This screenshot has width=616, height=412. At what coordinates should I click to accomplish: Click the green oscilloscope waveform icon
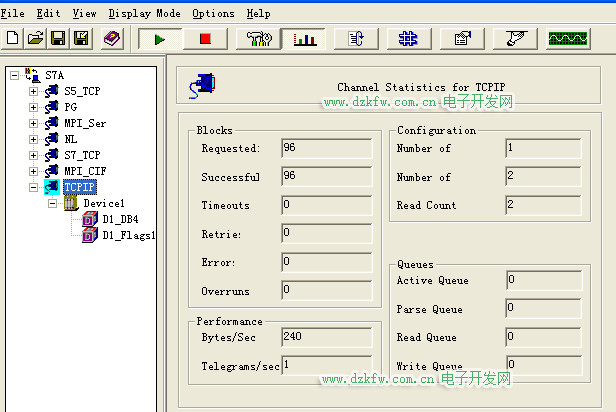pos(568,39)
